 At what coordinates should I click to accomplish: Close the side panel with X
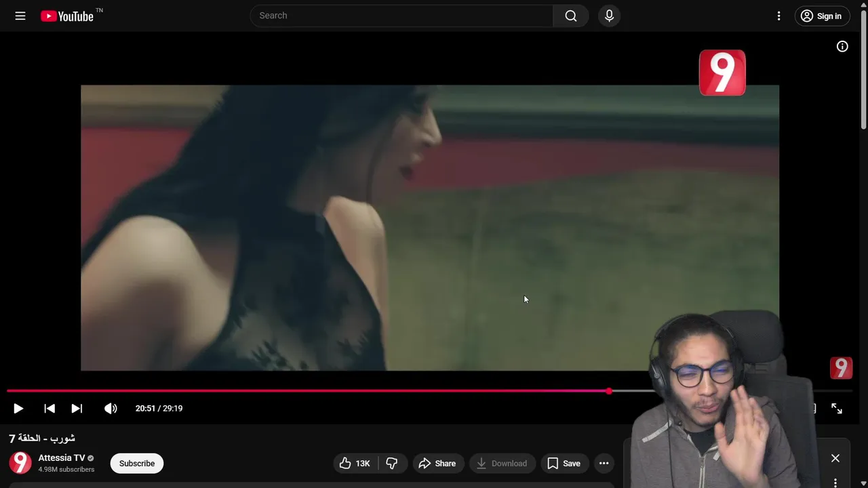(835, 458)
